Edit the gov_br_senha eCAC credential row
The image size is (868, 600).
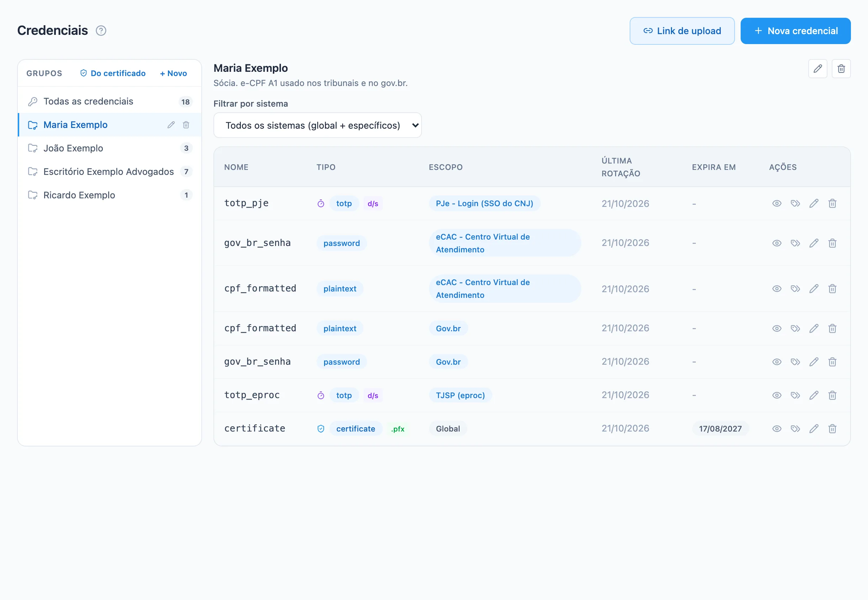(814, 243)
